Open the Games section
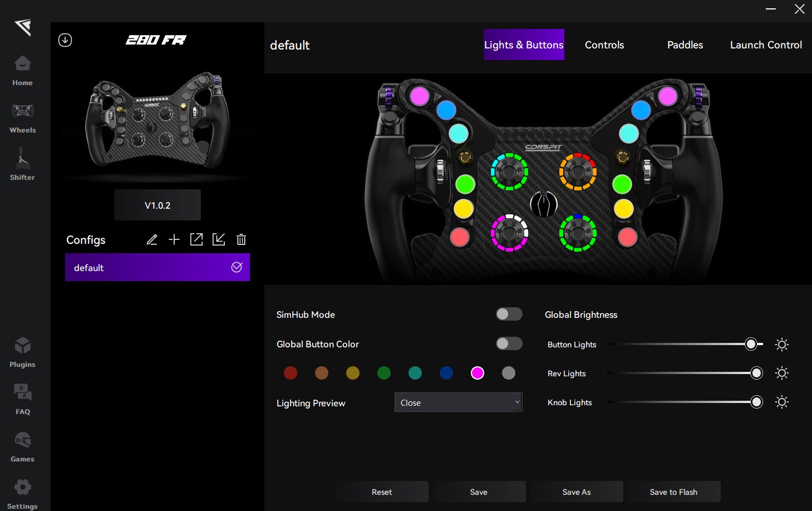Screen dimensions: 812x511 pyautogui.click(x=22, y=447)
